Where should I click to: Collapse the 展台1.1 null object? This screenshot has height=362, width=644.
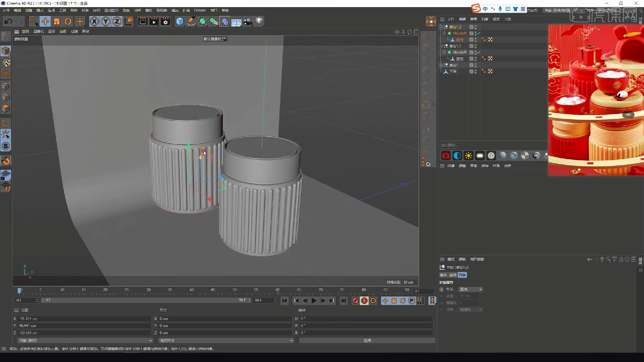pyautogui.click(x=441, y=46)
